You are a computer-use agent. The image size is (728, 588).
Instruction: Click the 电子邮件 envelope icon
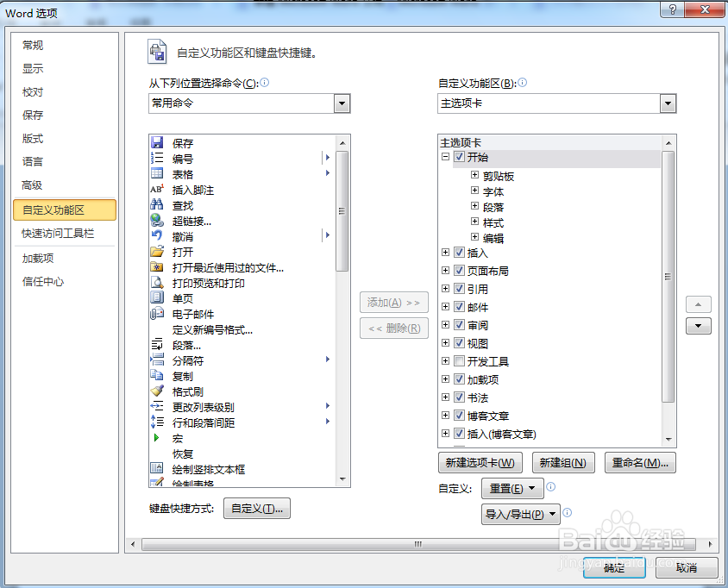157,313
